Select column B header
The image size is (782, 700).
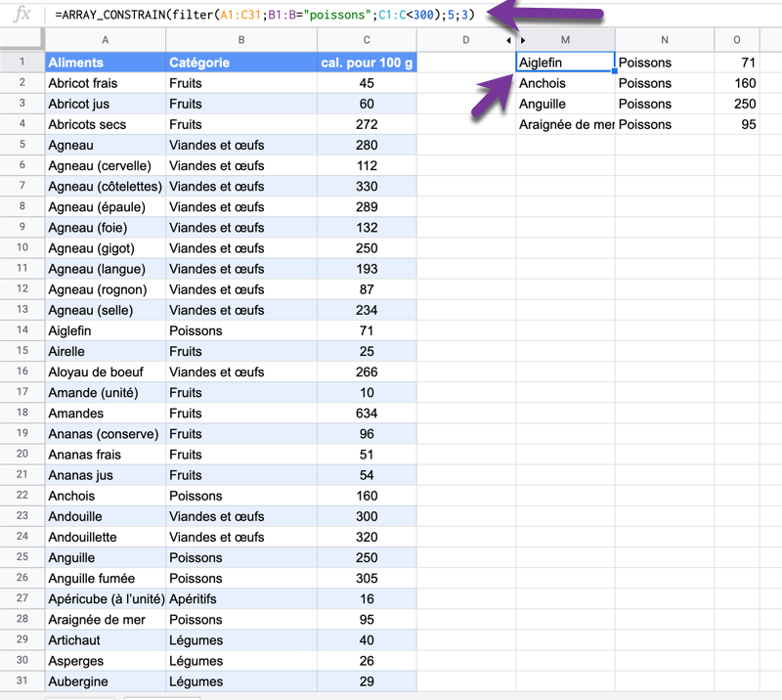coord(241,40)
